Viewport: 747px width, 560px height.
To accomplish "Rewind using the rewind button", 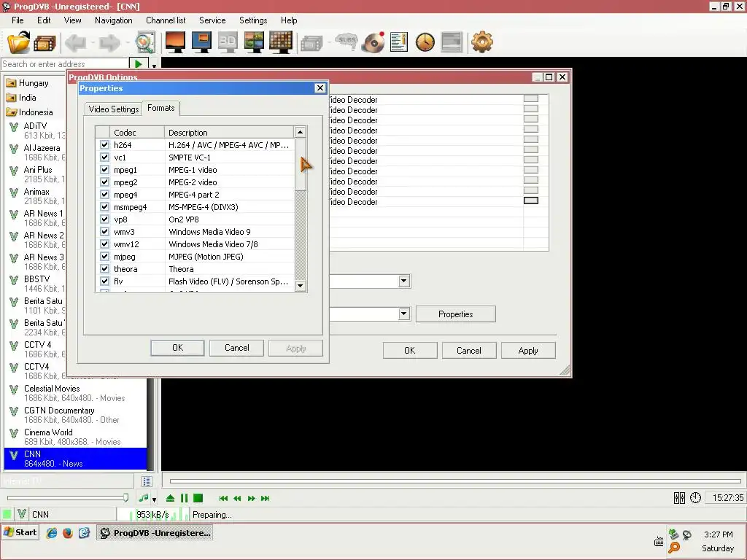I will pyautogui.click(x=237, y=498).
